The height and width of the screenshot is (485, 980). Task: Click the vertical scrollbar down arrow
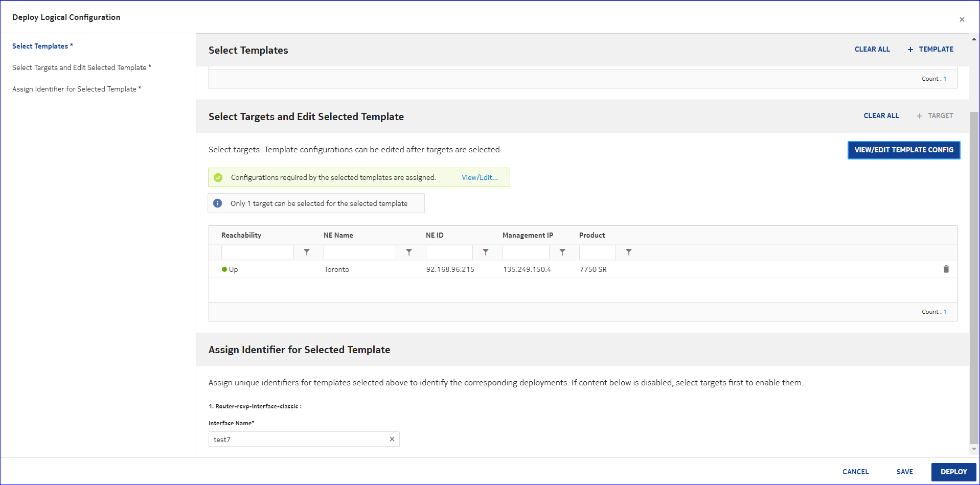point(974,449)
